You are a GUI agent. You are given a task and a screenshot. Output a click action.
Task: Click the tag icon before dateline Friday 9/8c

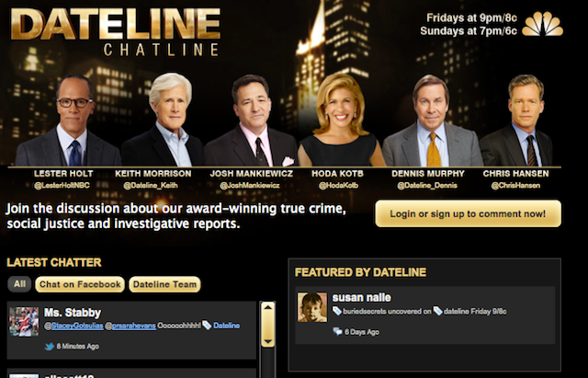pos(437,311)
